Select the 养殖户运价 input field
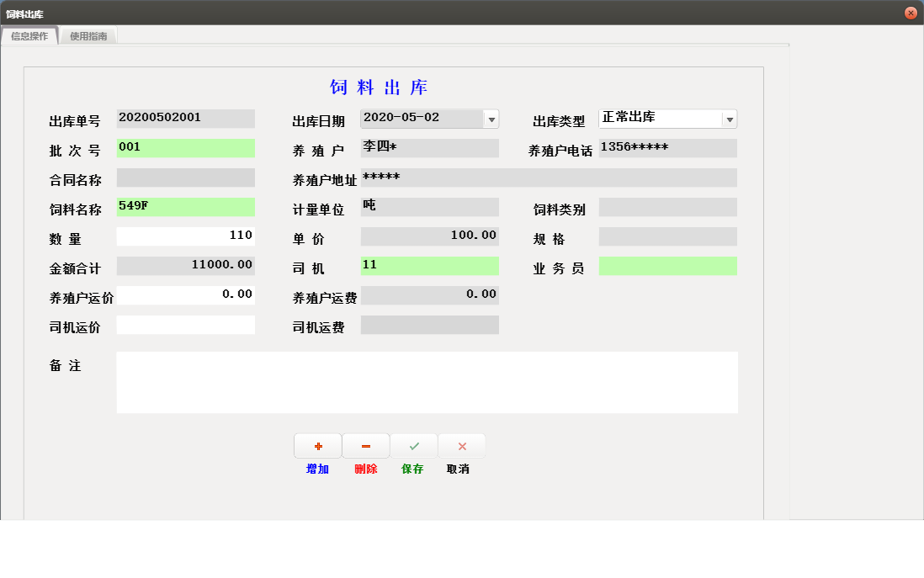 (x=185, y=295)
